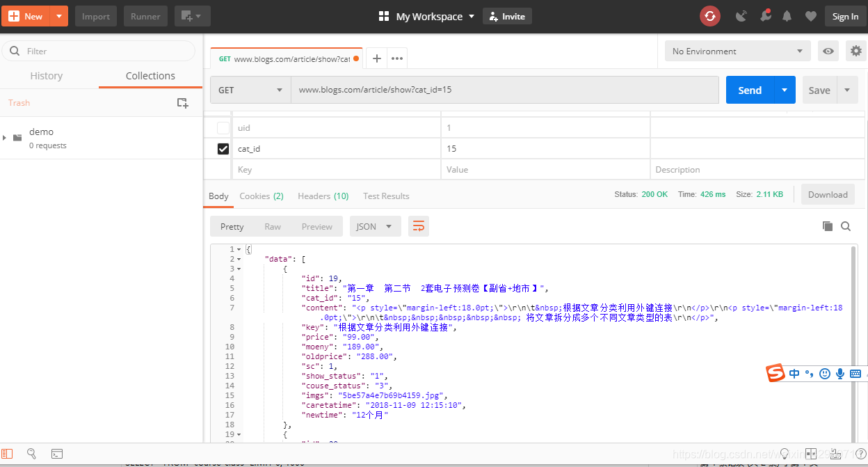Click Sign In
Screen dimensions: 868x467
pos(845,16)
